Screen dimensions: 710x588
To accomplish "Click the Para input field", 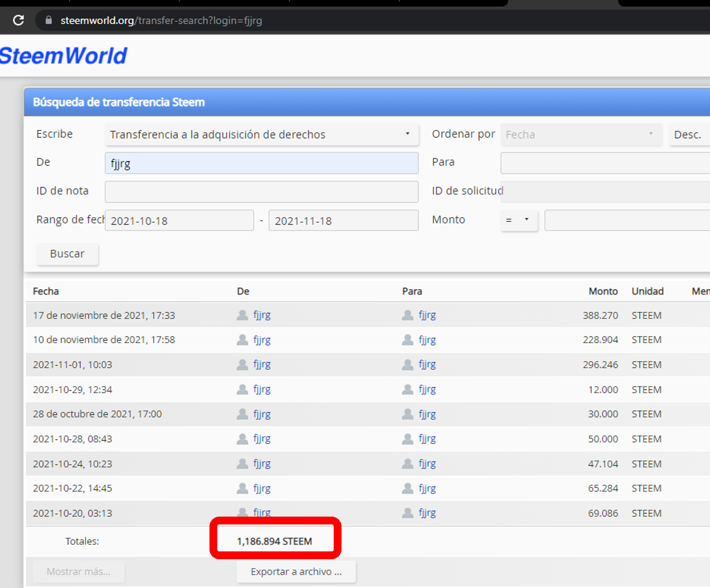I will 605,163.
